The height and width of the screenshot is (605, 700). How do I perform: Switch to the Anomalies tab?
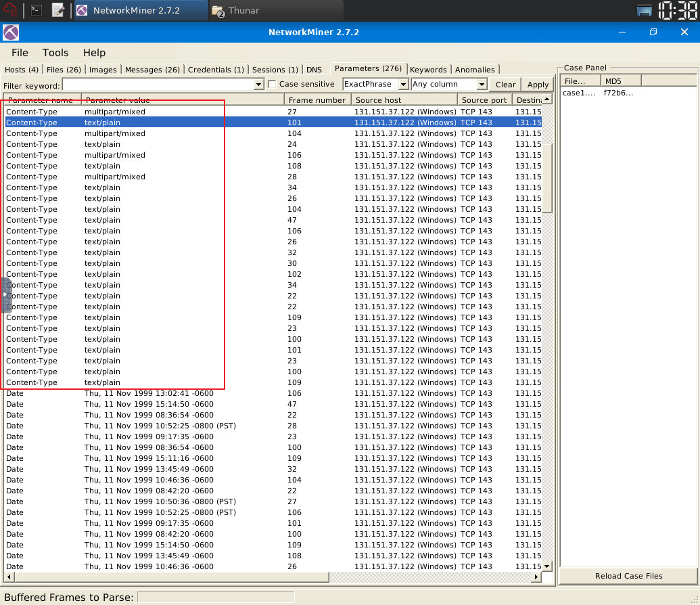475,70
